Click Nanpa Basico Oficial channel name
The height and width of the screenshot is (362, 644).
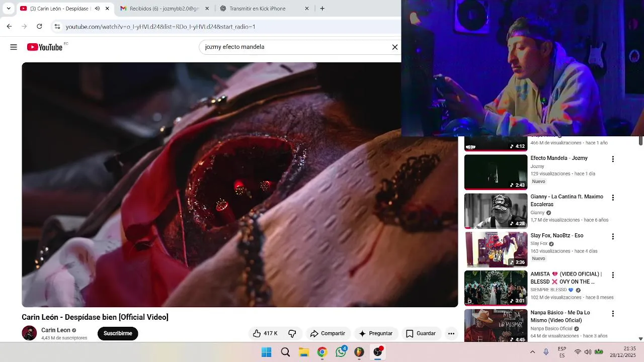(x=551, y=329)
